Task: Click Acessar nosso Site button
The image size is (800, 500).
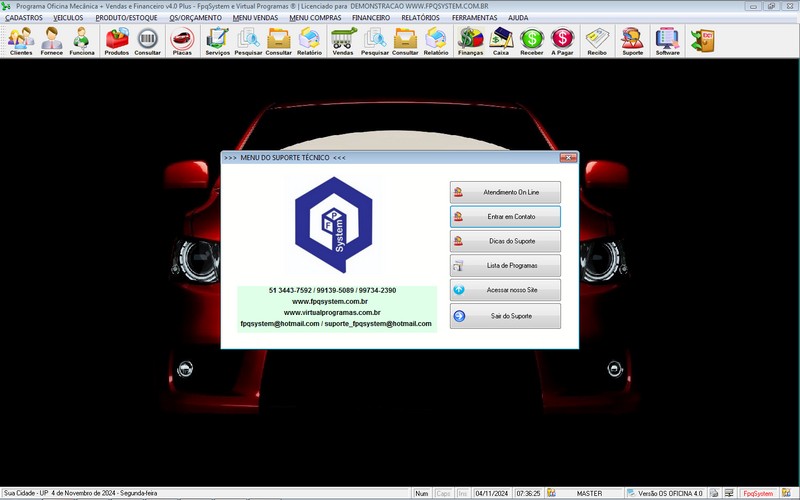Action: coord(505,290)
